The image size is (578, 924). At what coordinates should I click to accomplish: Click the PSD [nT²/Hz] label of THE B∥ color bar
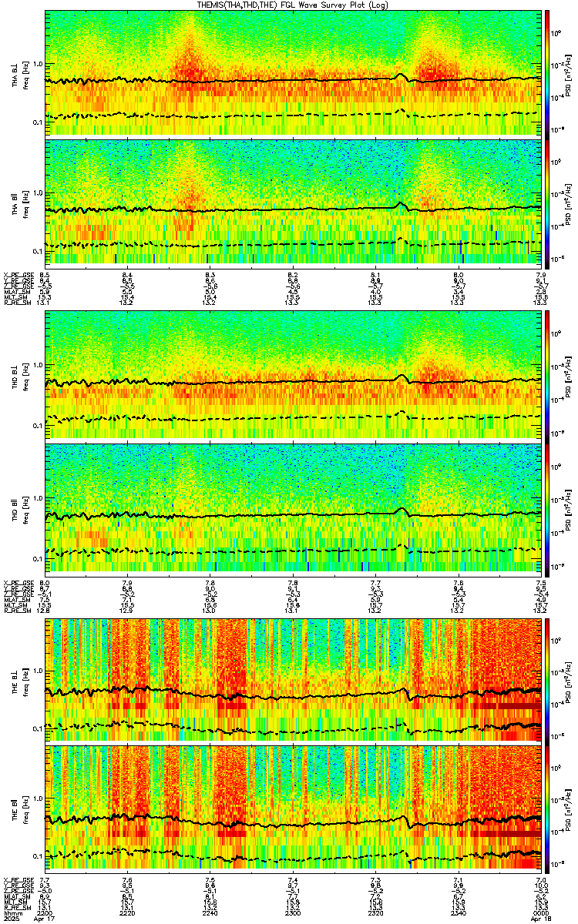point(570,808)
